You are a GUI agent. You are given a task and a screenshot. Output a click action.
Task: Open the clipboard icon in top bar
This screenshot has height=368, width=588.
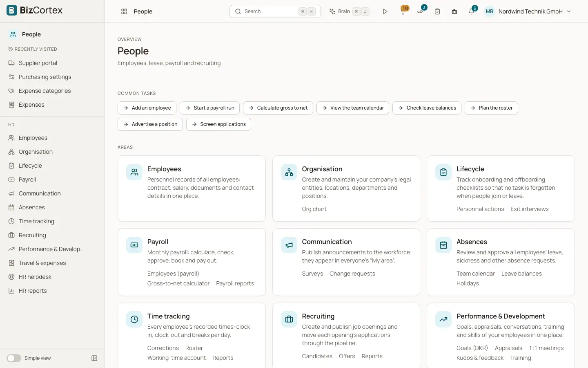click(x=437, y=11)
